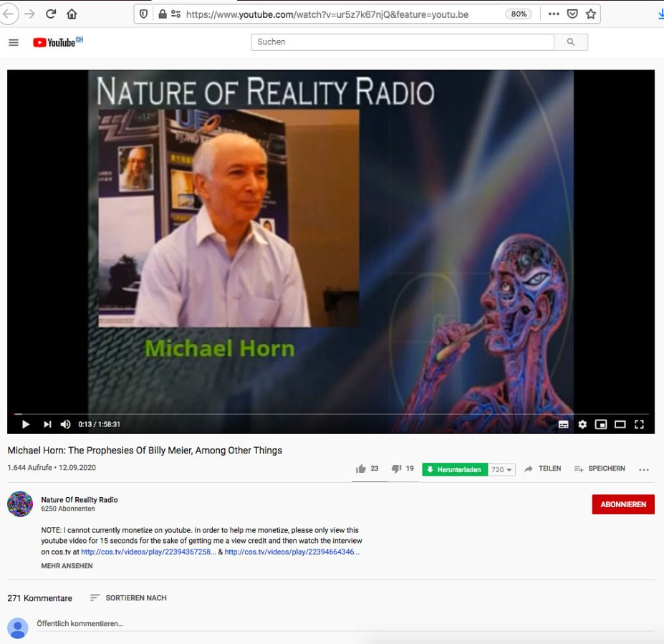Click the play button in video player
Screen dimensions: 664x644
26,424
